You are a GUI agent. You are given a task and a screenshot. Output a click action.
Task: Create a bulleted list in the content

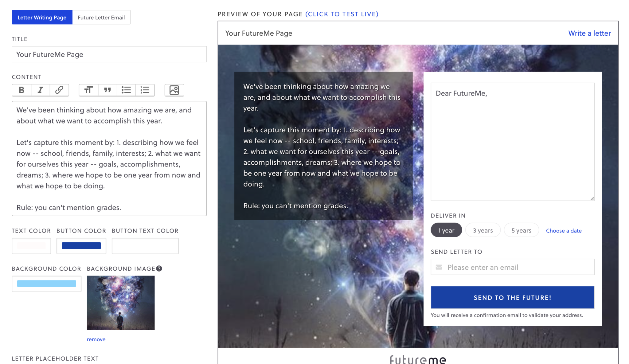tap(126, 90)
